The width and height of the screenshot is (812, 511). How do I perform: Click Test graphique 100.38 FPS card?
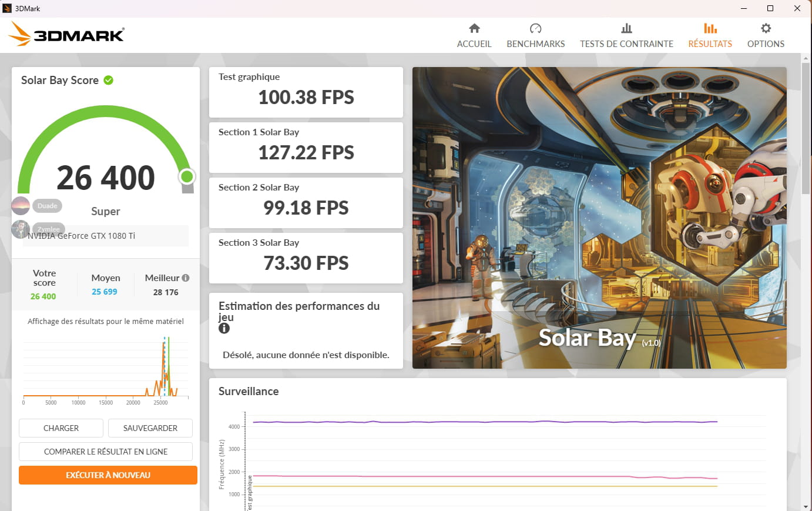tap(306, 92)
